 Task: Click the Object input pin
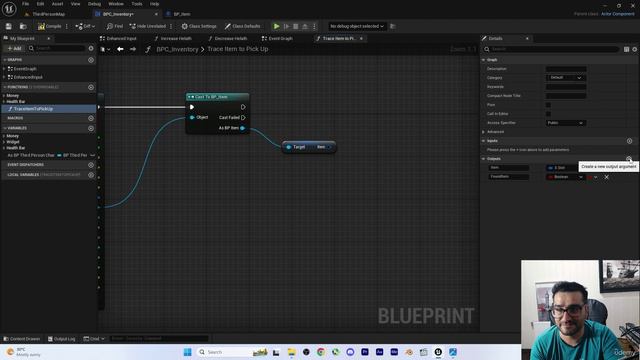click(192, 118)
